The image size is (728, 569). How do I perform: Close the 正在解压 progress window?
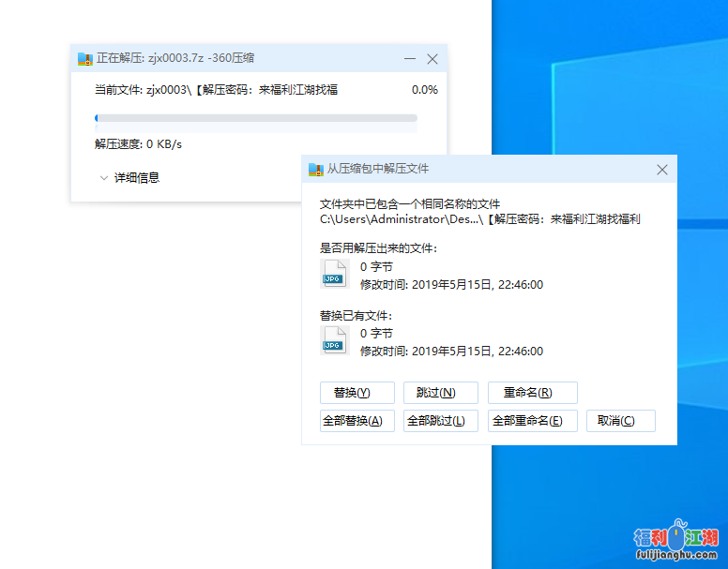(432, 58)
